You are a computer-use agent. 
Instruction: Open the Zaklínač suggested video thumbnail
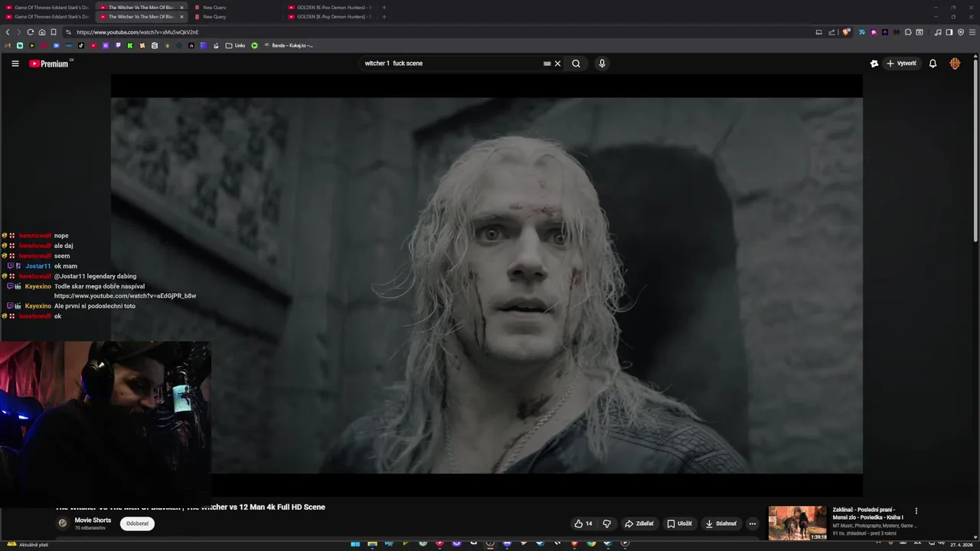tap(798, 523)
